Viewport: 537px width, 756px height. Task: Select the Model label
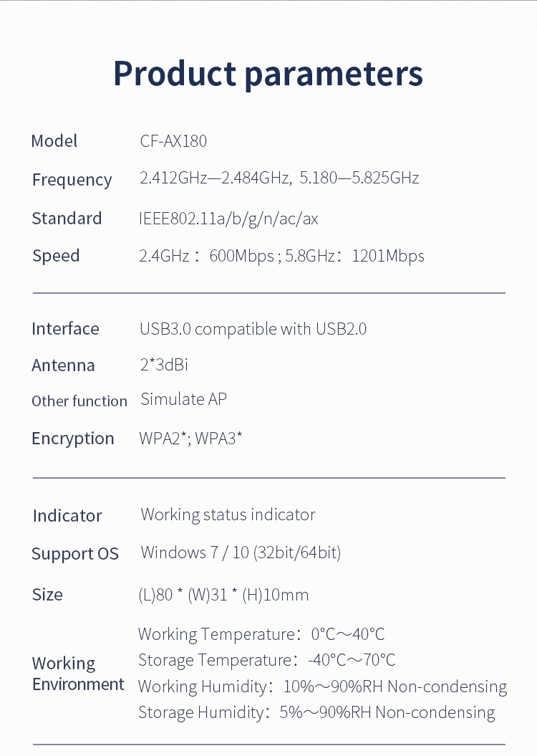(x=54, y=141)
